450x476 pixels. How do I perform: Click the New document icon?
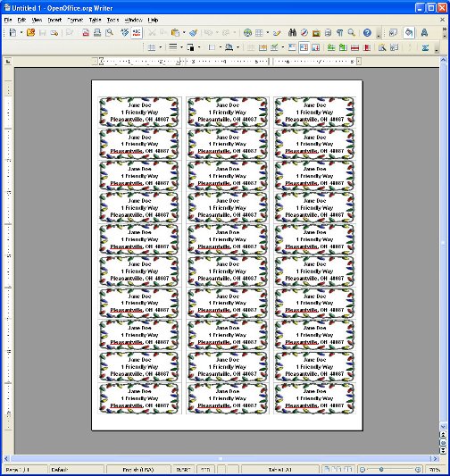point(12,33)
